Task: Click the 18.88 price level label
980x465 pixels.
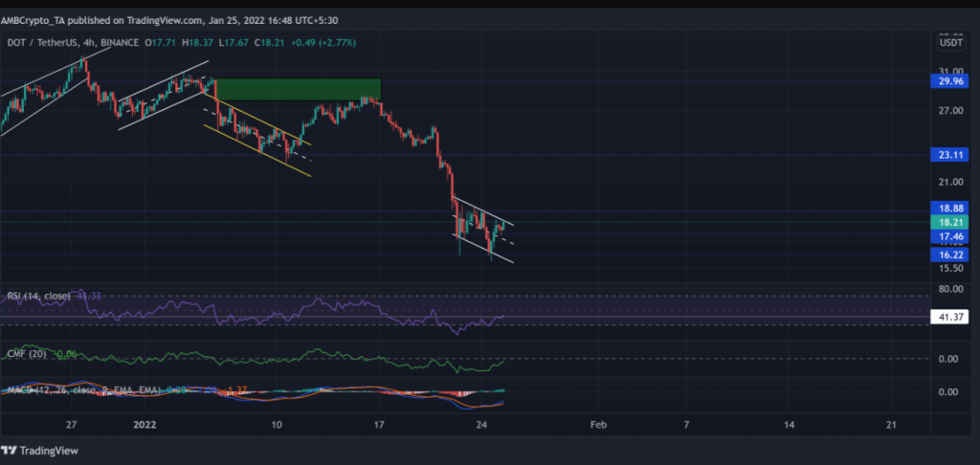Action: tap(948, 209)
